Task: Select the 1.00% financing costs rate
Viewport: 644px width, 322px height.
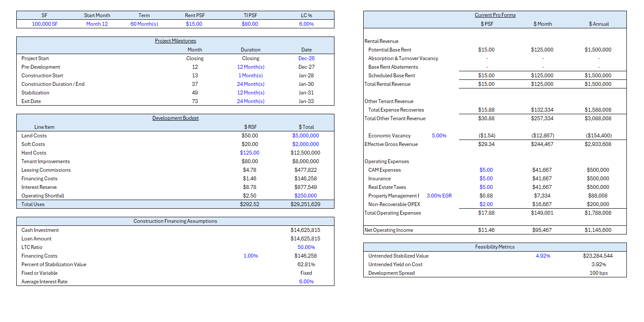Action: tap(251, 256)
